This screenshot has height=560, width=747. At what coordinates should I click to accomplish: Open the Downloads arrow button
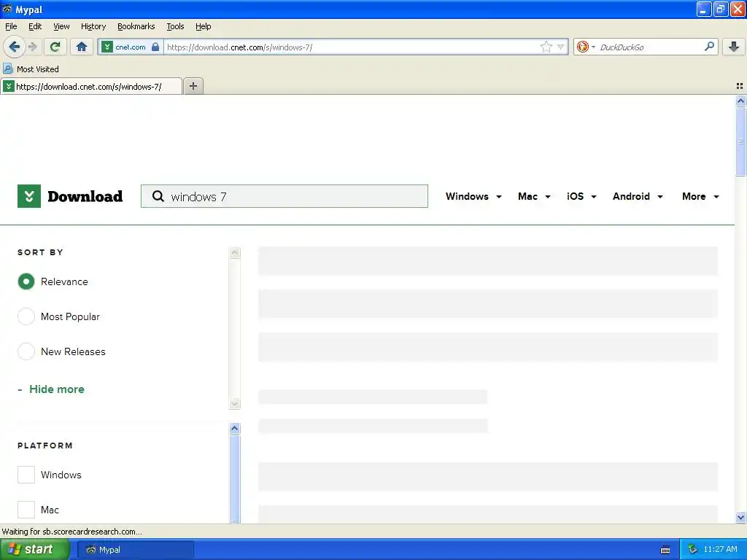pyautogui.click(x=734, y=47)
